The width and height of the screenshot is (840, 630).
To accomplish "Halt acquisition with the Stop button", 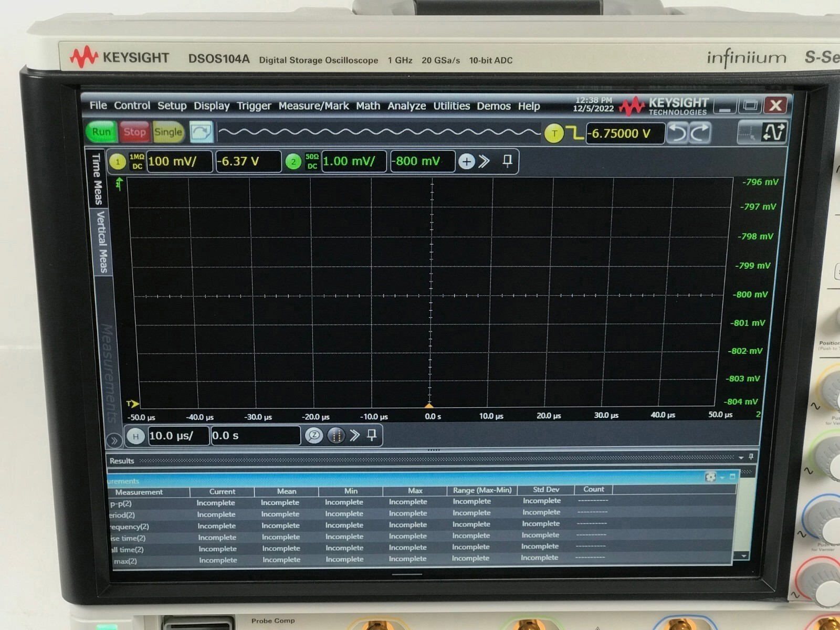I will (x=134, y=132).
